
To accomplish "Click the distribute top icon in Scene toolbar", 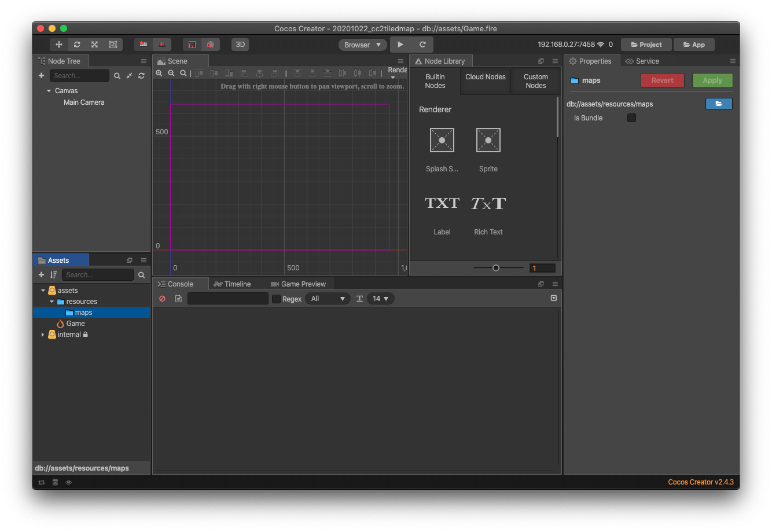I will pos(297,73).
